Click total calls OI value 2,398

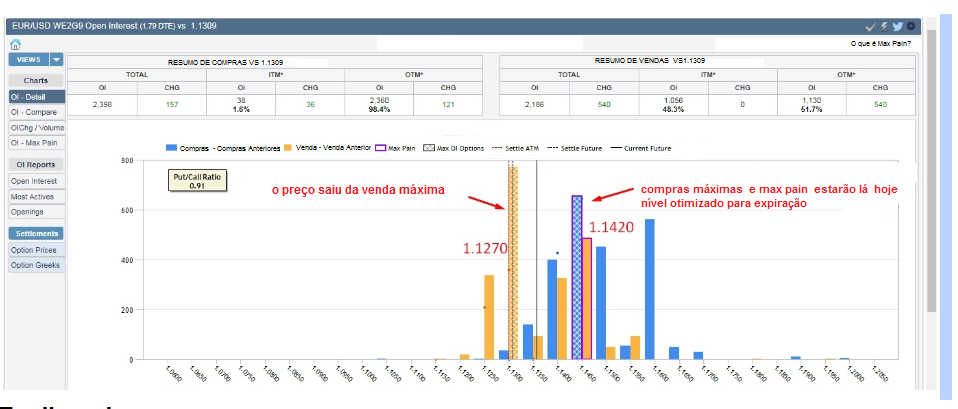tap(102, 105)
